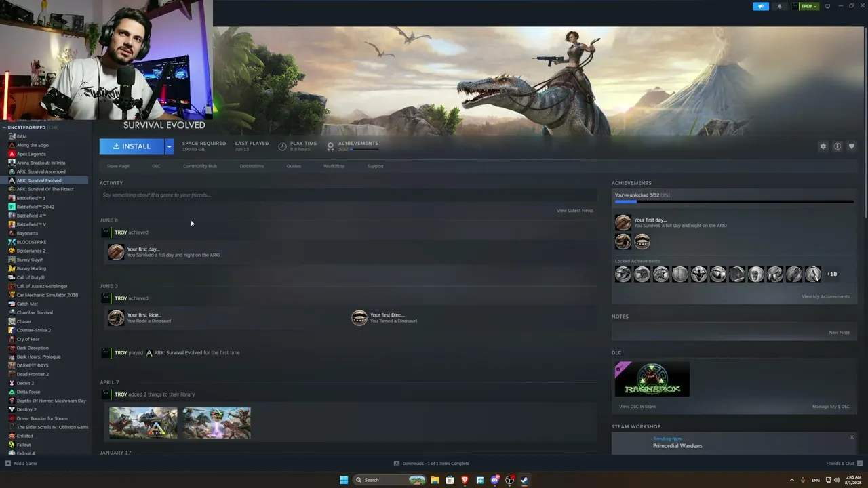This screenshot has height=488, width=868.
Task: Open the game settings gear icon
Action: (823, 146)
